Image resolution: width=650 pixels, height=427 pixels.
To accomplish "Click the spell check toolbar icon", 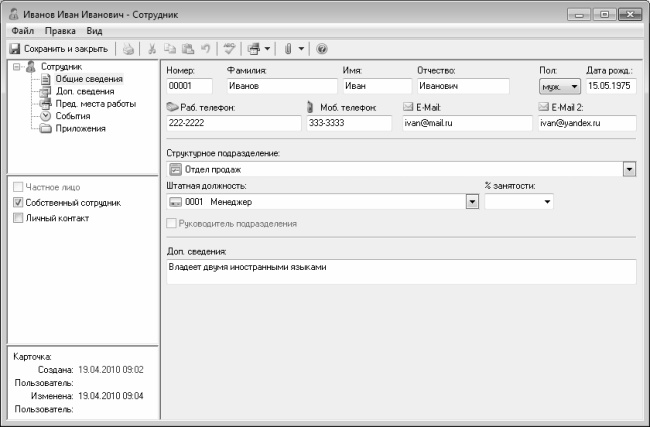I will [x=229, y=48].
